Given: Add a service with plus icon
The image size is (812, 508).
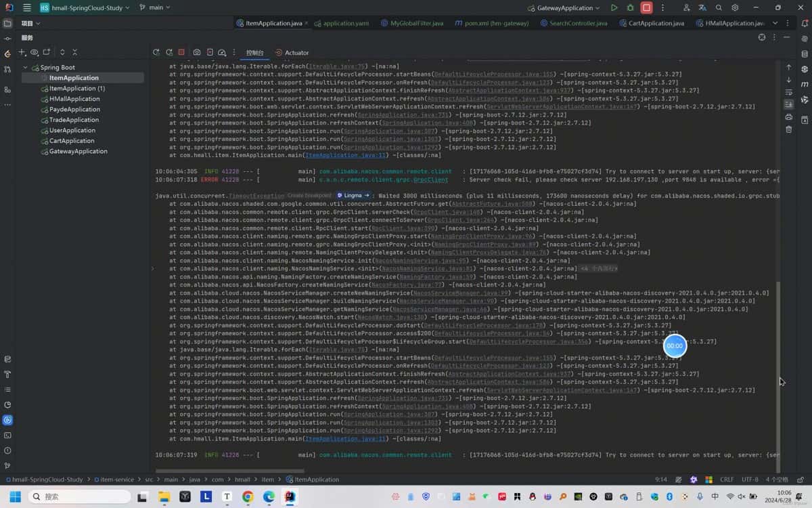Looking at the screenshot, I should (x=22, y=52).
